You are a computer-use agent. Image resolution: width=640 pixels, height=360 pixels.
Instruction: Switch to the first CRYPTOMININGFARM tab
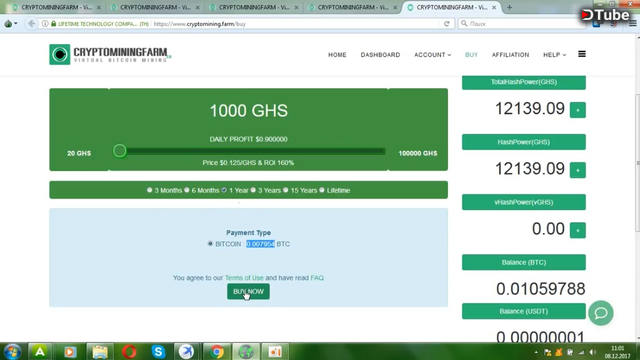pyautogui.click(x=56, y=7)
